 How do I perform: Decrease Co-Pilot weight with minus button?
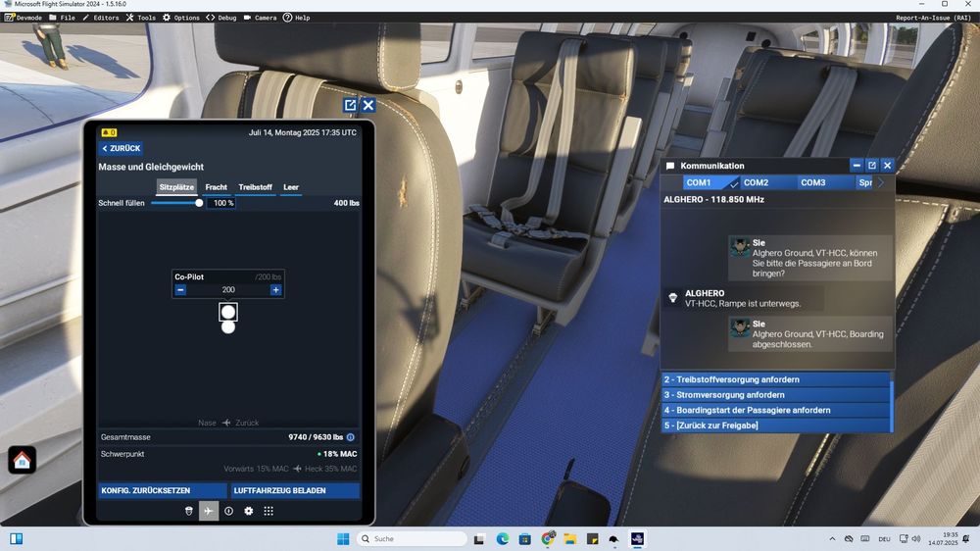pyautogui.click(x=180, y=290)
